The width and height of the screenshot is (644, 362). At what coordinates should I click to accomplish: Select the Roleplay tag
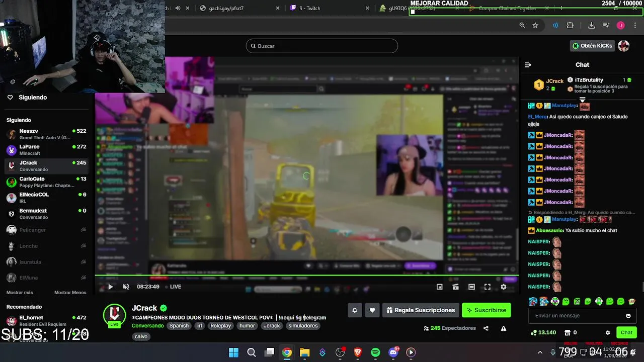[x=220, y=326]
